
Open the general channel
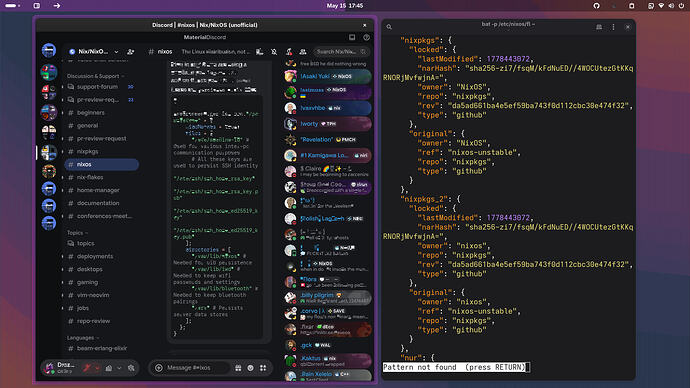(101, 126)
